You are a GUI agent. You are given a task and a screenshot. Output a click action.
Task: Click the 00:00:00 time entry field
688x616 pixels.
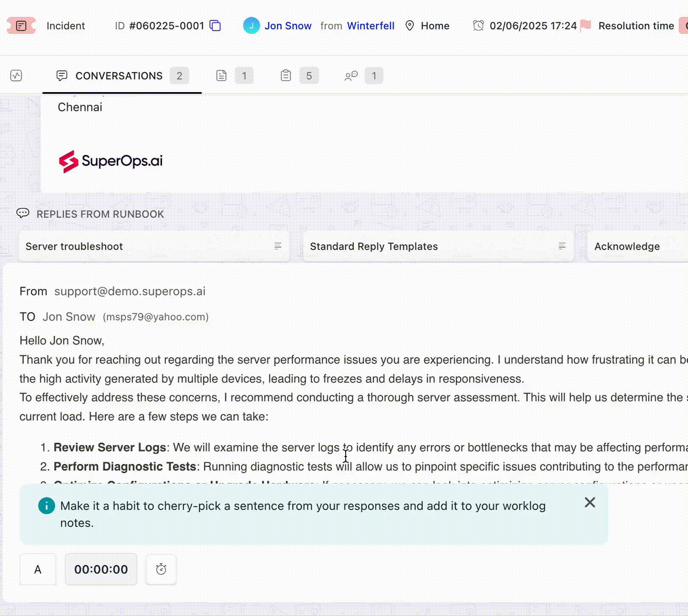[101, 569]
